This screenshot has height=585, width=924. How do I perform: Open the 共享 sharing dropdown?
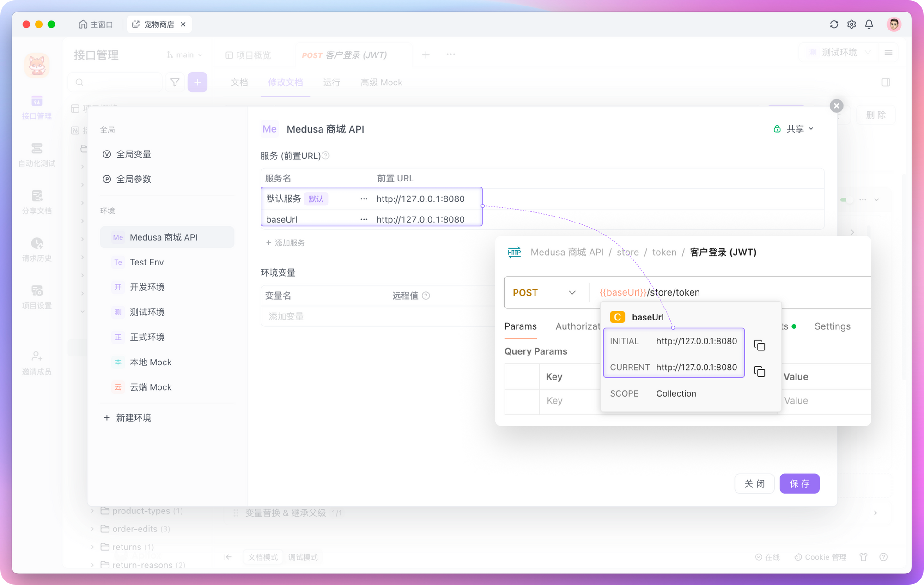pyautogui.click(x=793, y=129)
